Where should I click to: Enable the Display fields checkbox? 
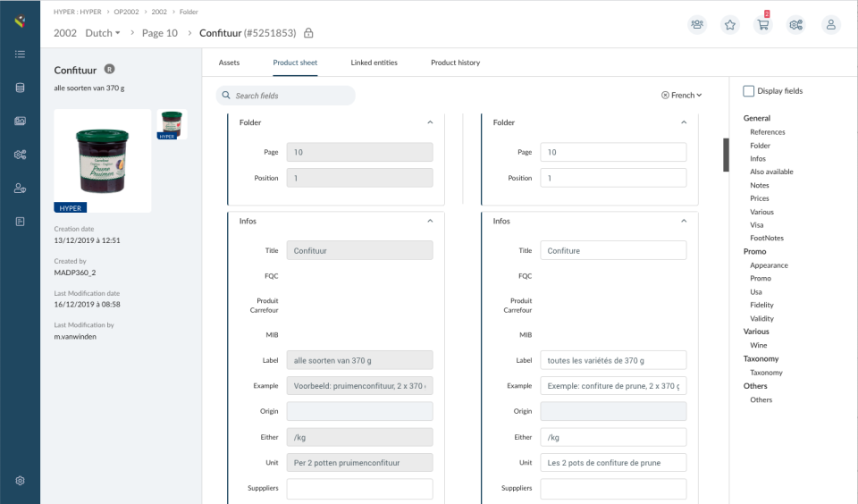[749, 91]
